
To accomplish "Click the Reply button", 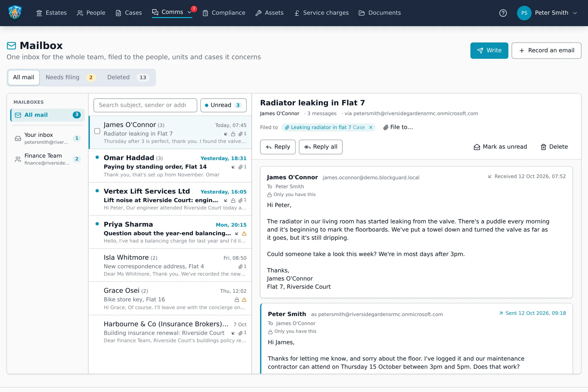I will [278, 147].
